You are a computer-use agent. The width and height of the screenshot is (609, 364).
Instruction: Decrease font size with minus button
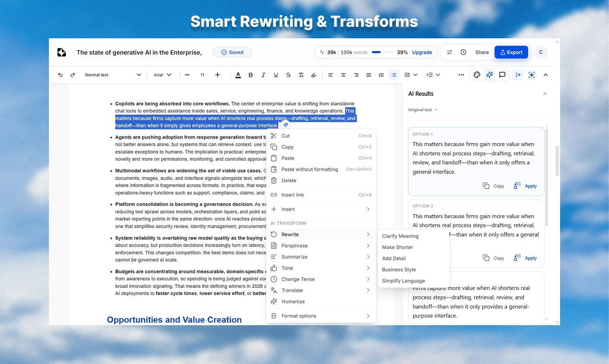point(187,75)
